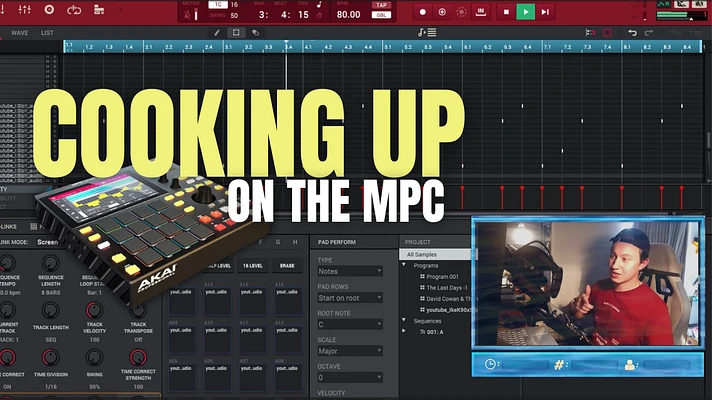Click the note value icon above the tick display
The image size is (712, 400).
coord(319,5)
